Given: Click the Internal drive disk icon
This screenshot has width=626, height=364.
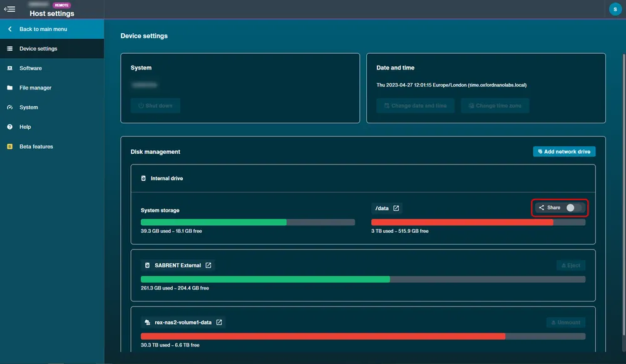Looking at the screenshot, I should tap(143, 178).
